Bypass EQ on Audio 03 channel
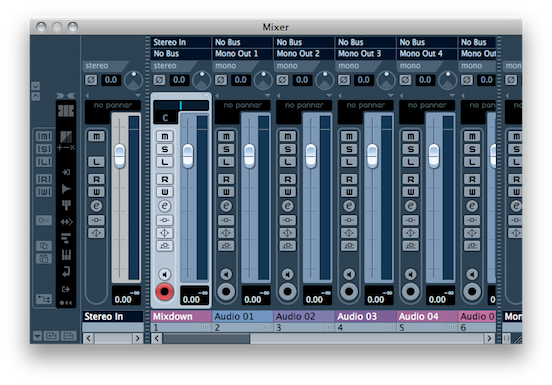This screenshot has width=552, height=385. click(349, 233)
